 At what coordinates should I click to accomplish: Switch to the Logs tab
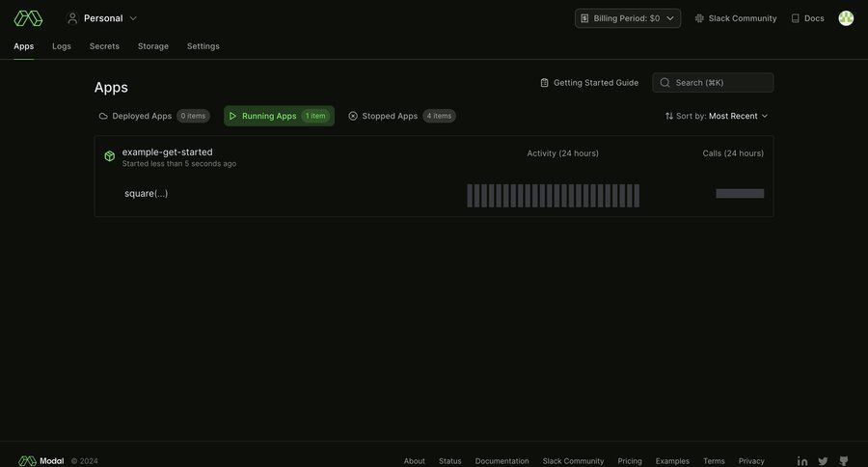click(x=62, y=46)
